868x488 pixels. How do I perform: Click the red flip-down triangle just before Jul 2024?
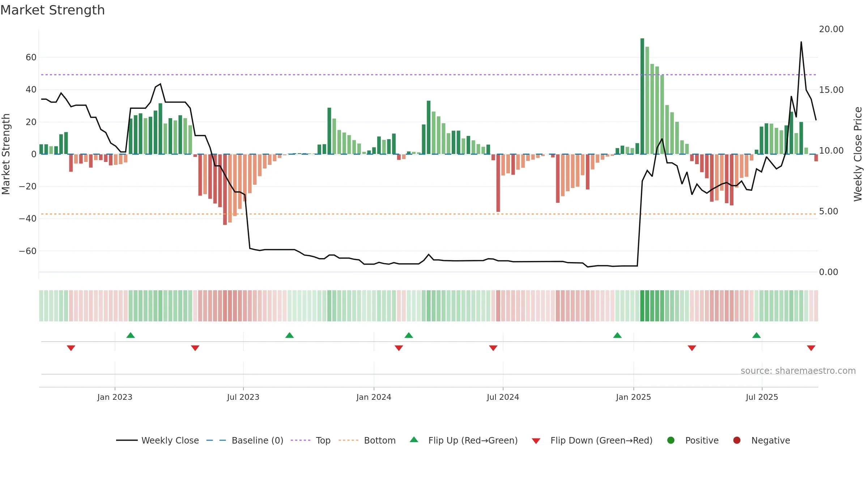coord(493,348)
